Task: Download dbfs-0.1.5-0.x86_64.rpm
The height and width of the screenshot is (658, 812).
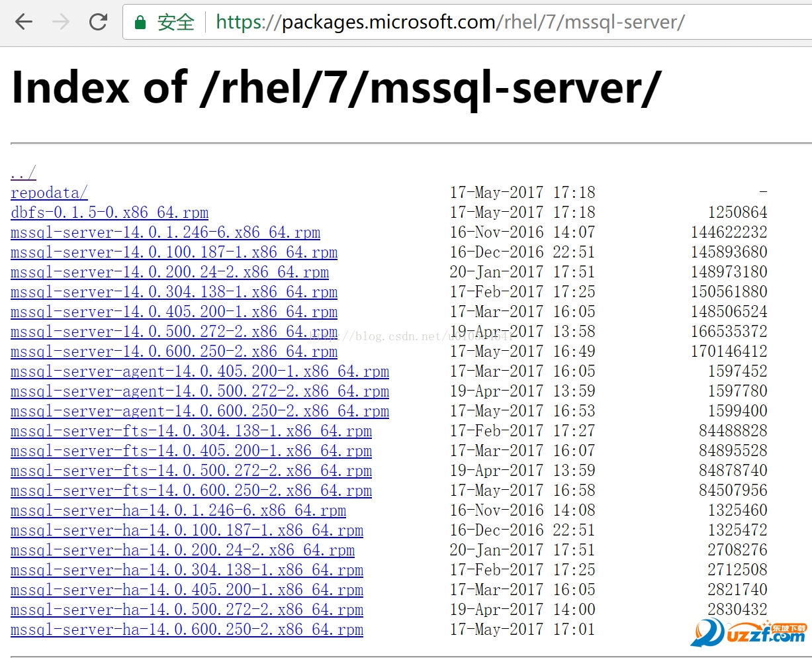Action: click(x=109, y=212)
